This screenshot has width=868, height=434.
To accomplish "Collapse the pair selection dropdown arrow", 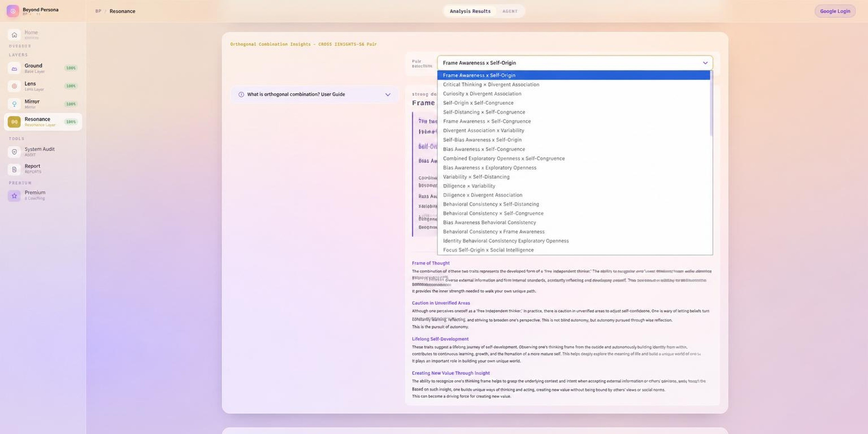I will (x=705, y=63).
